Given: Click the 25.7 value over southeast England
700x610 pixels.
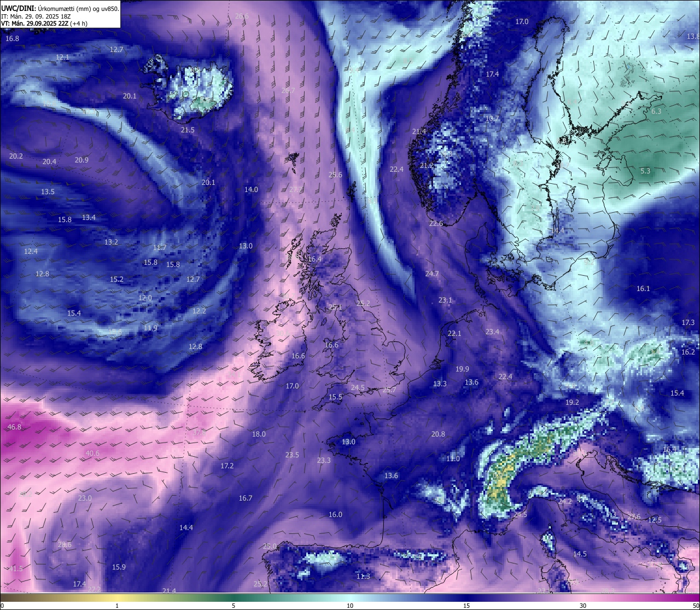Looking at the screenshot, I should pos(389,390).
